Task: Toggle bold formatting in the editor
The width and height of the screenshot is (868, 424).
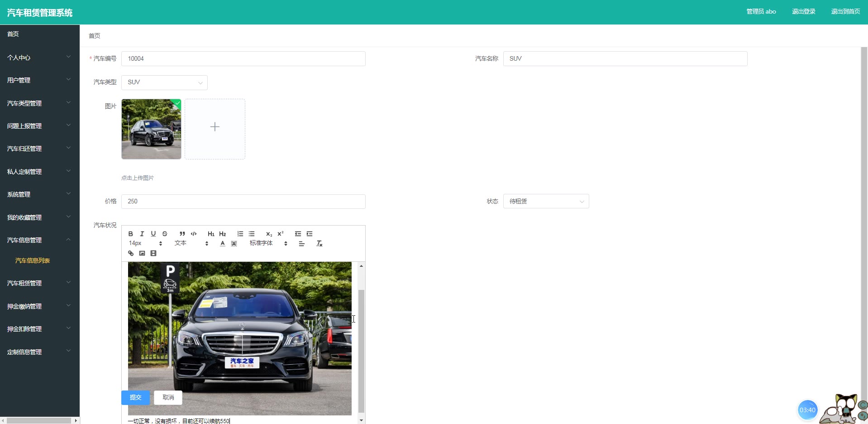Action: [131, 234]
